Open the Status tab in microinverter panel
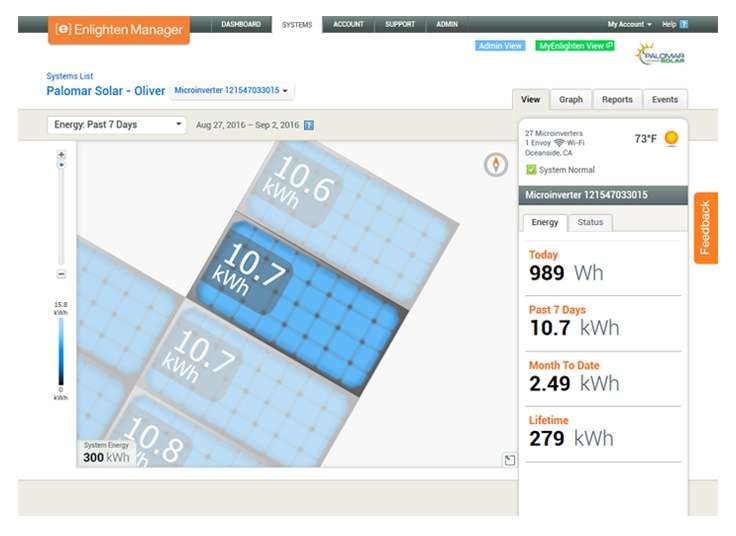This screenshot has width=736, height=536. [x=590, y=222]
